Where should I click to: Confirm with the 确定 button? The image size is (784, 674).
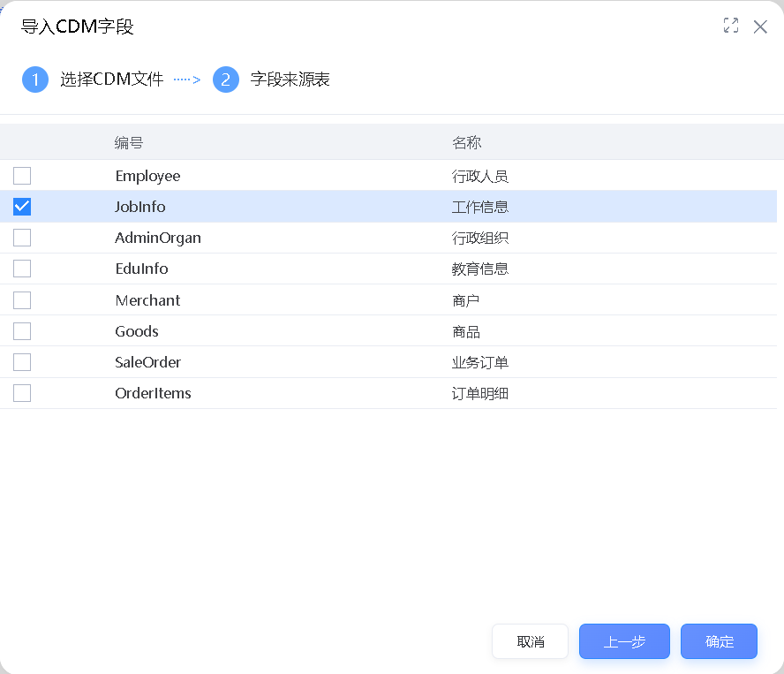719,641
